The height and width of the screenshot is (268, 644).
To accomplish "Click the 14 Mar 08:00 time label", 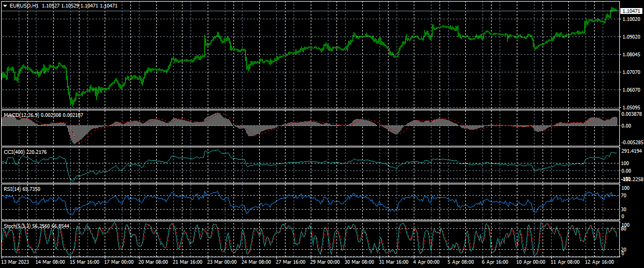I will coord(50,262).
